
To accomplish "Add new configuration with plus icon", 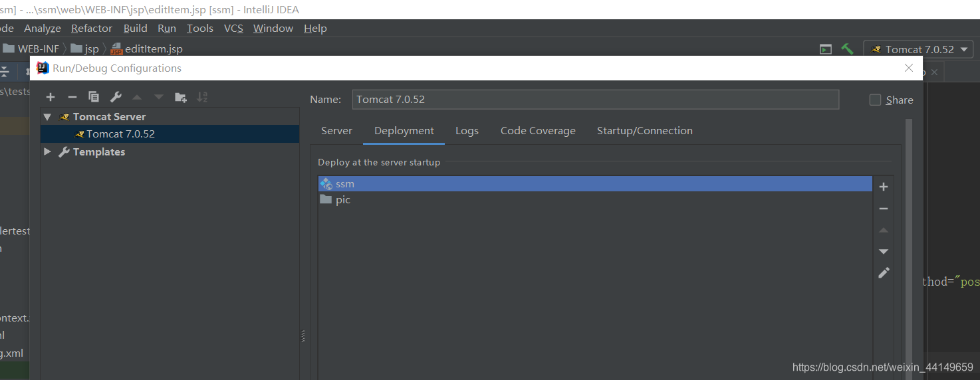I will coord(51,97).
